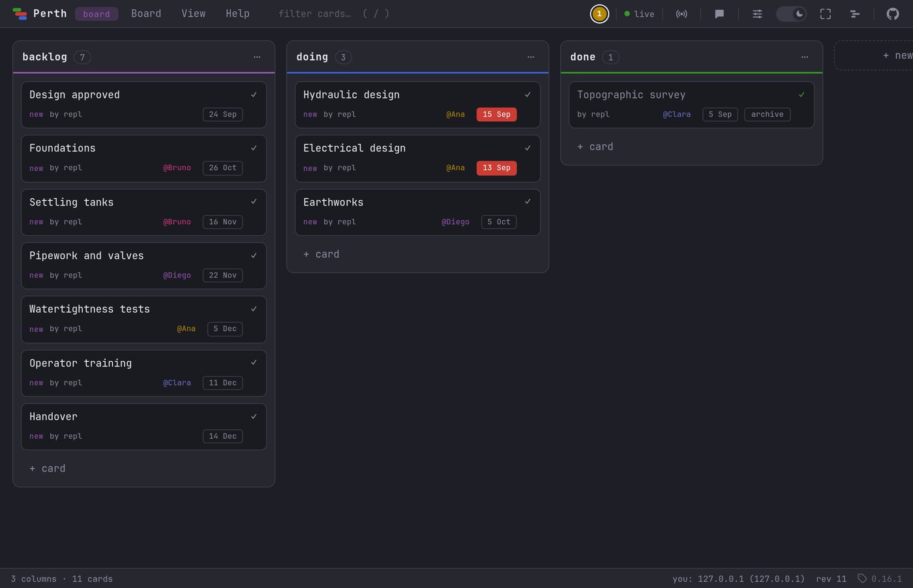The image size is (913, 588).
Task: Mark Design approved card done
Action: tap(254, 95)
